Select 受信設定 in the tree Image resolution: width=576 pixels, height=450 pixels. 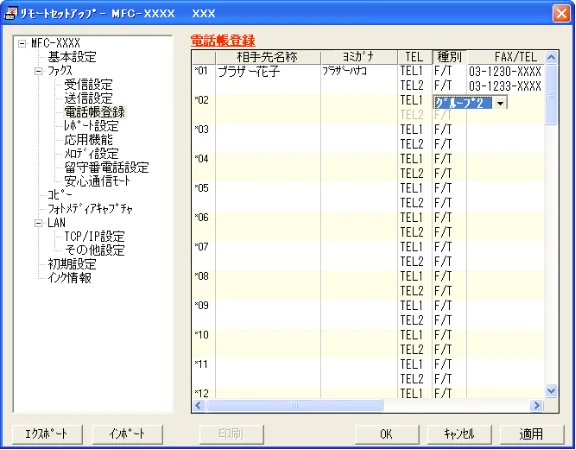click(x=88, y=85)
